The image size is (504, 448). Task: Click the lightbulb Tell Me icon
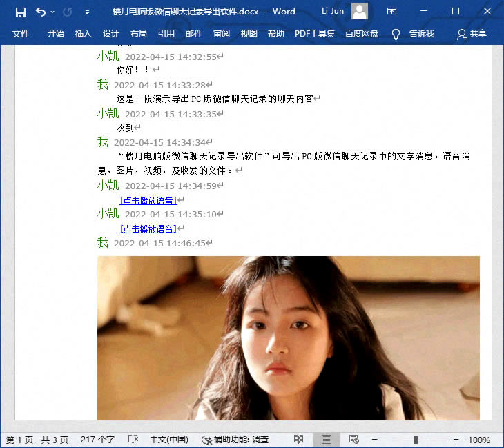(396, 34)
